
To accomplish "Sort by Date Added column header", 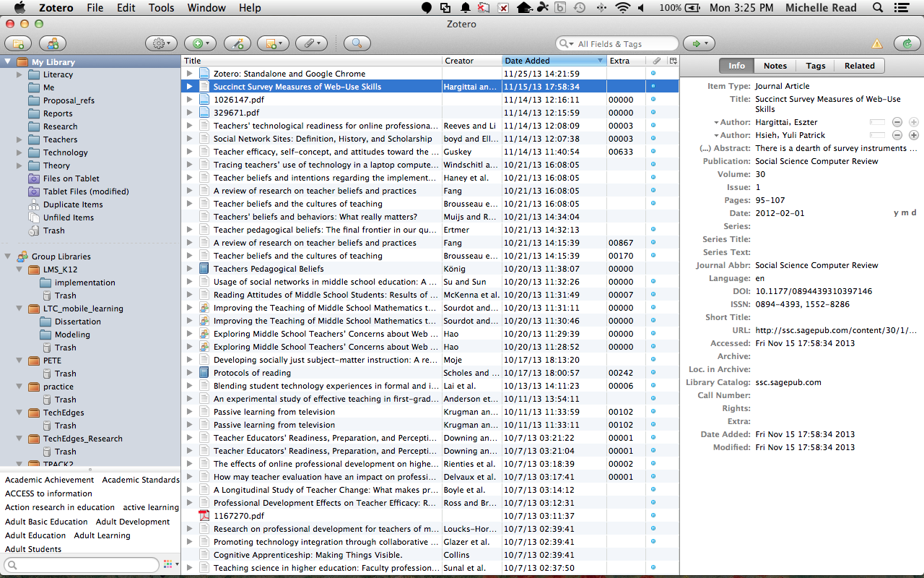I will coord(554,61).
